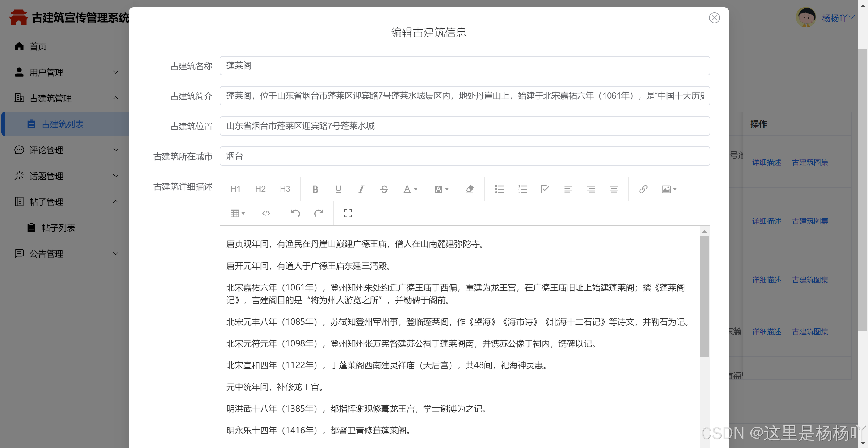Open the insert table dropdown

[x=237, y=213]
